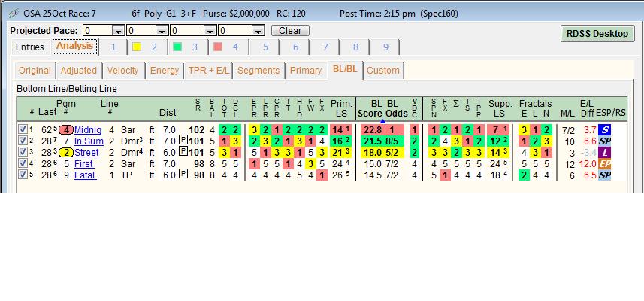Open the First horse link
644x301 pixels.
pyautogui.click(x=83, y=164)
